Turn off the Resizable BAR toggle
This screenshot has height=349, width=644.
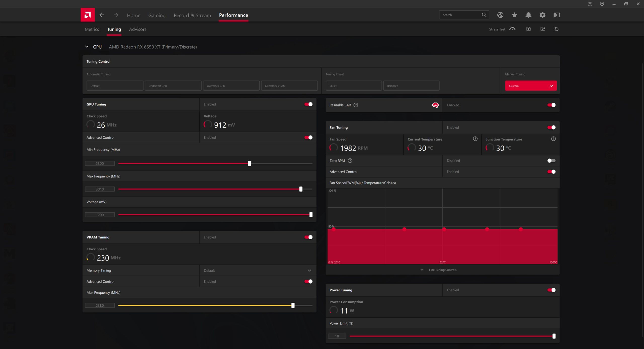(x=551, y=105)
